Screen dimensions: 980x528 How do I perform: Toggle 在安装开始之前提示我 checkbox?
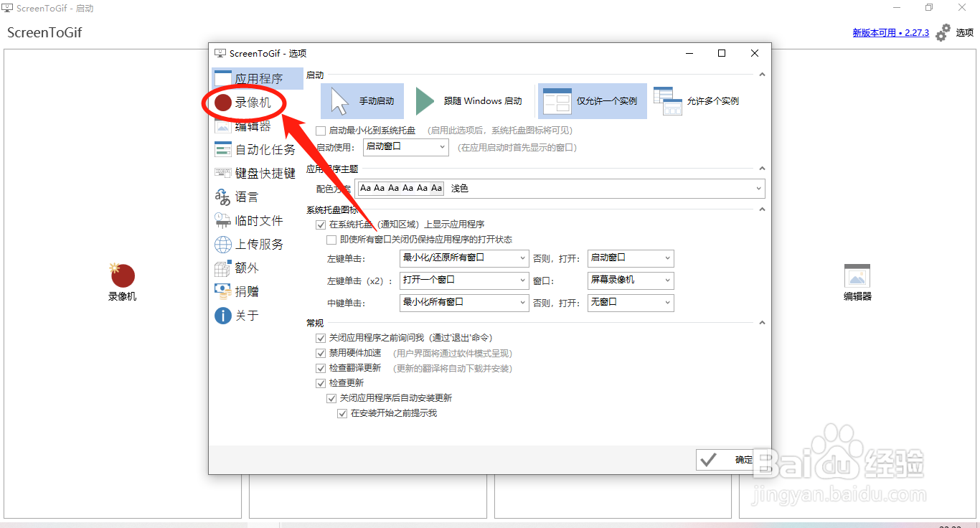342,413
